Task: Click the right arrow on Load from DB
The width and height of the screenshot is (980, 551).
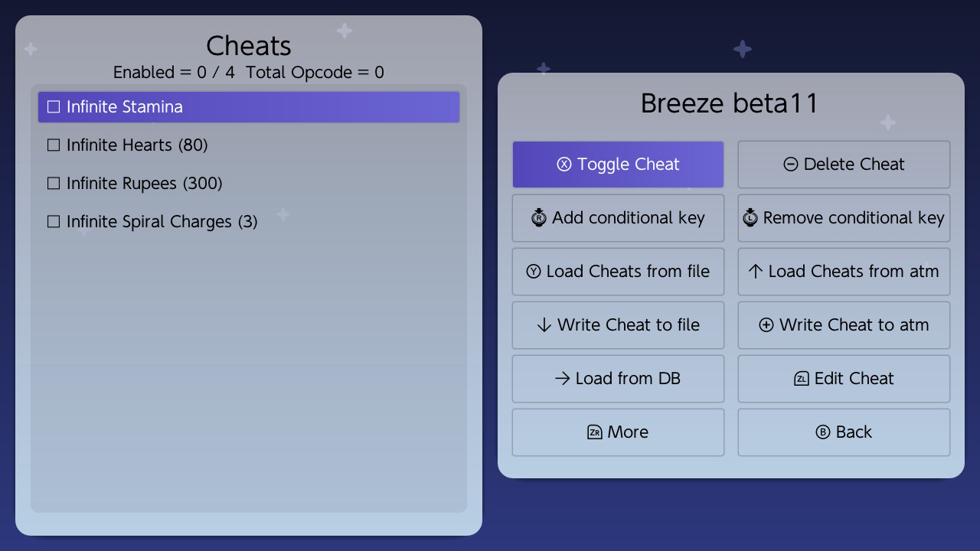Action: click(x=563, y=379)
